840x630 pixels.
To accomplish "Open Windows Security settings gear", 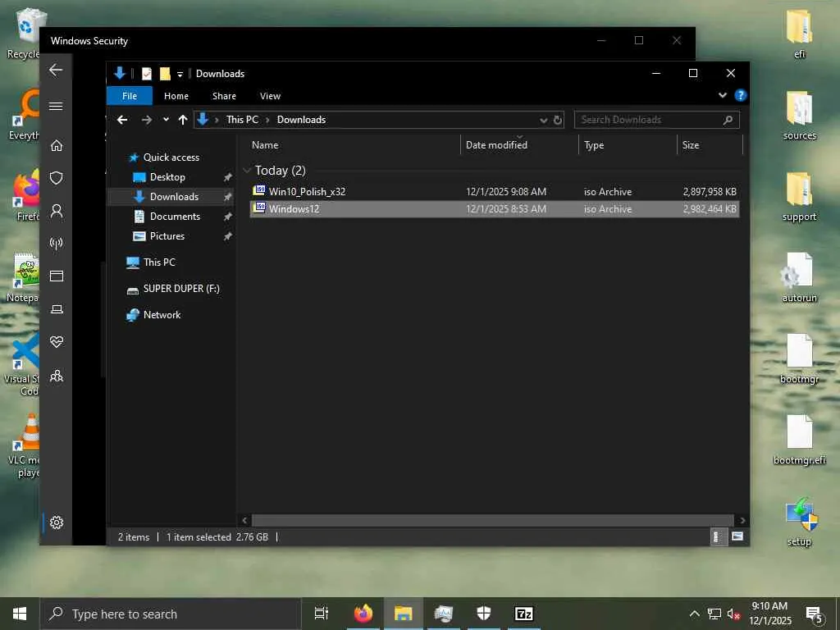I will [x=57, y=523].
